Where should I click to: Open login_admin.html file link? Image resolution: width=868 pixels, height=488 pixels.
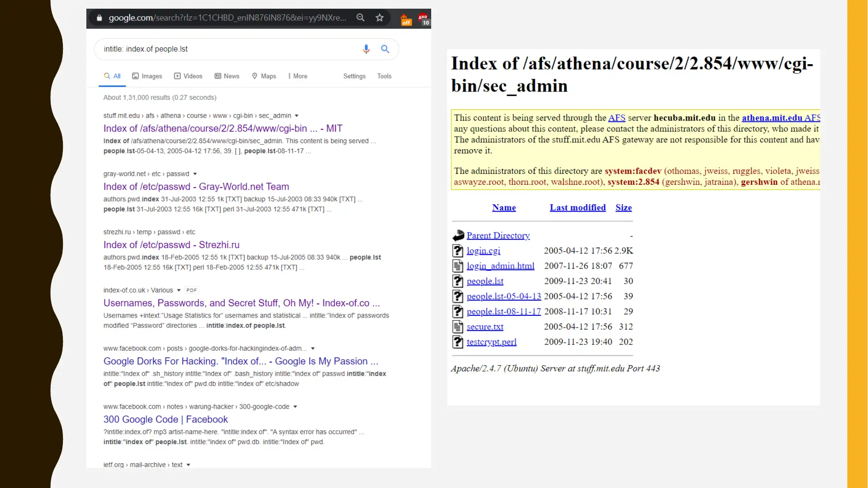click(x=501, y=266)
